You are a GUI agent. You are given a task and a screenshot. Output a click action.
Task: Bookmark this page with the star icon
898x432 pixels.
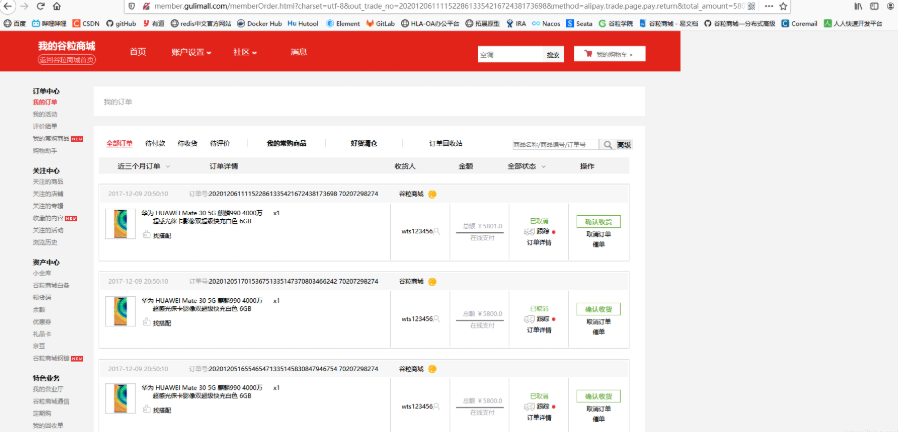(783, 6)
